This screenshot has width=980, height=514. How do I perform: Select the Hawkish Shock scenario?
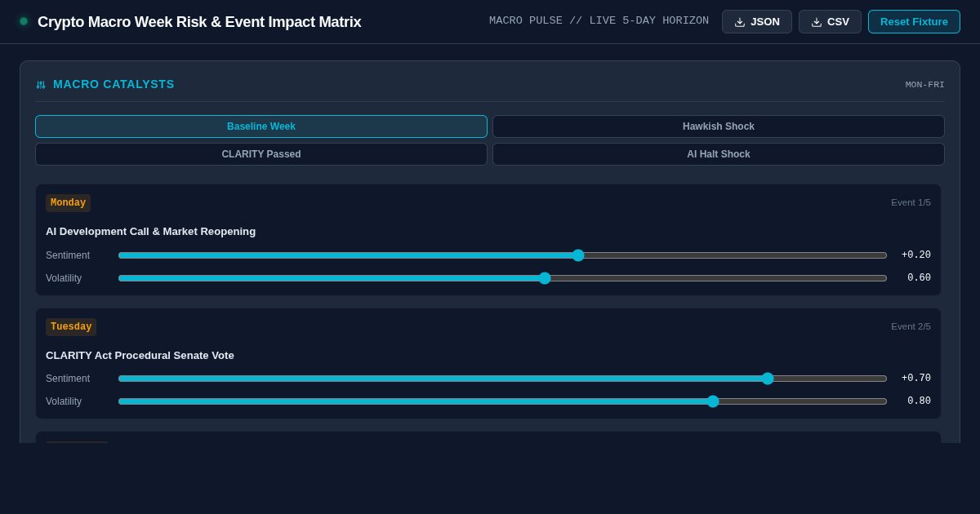coord(719,126)
